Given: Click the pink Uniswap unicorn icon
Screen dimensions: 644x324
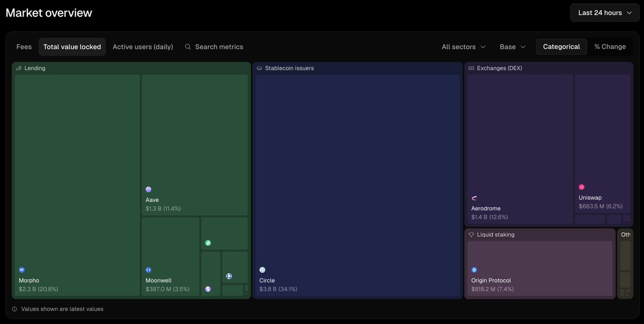Looking at the screenshot, I should [x=582, y=187].
